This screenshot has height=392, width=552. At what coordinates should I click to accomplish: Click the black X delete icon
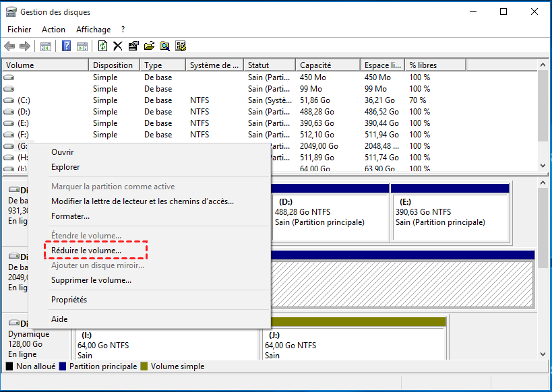[117, 46]
